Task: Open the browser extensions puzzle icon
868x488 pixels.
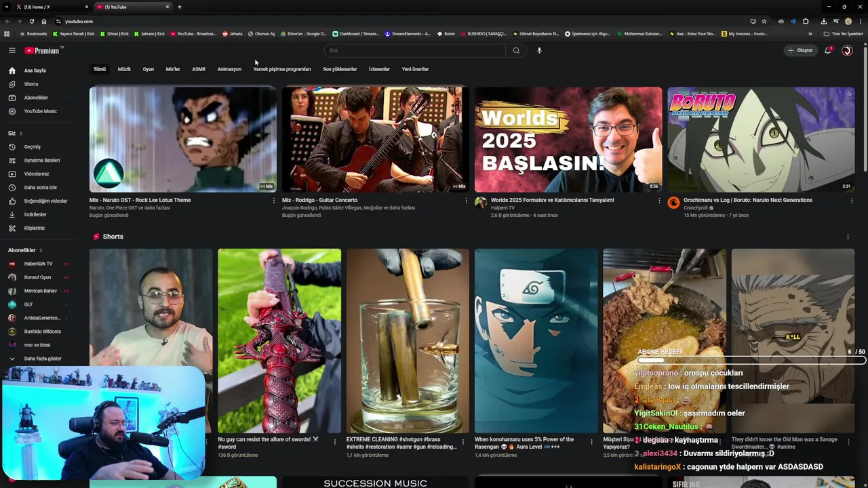Action: click(806, 21)
